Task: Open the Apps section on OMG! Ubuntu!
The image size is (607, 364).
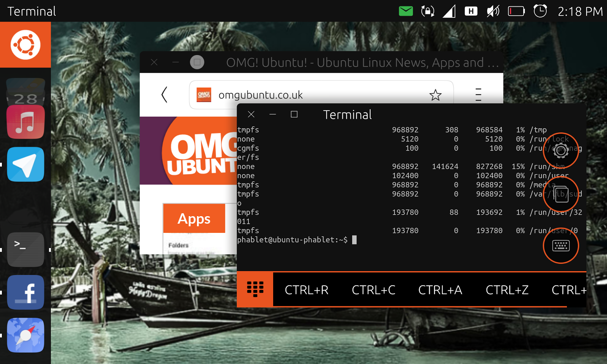Action: (x=194, y=218)
